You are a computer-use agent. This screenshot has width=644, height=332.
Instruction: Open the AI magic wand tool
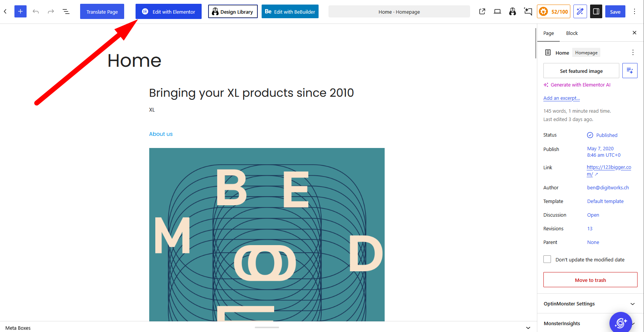580,11
